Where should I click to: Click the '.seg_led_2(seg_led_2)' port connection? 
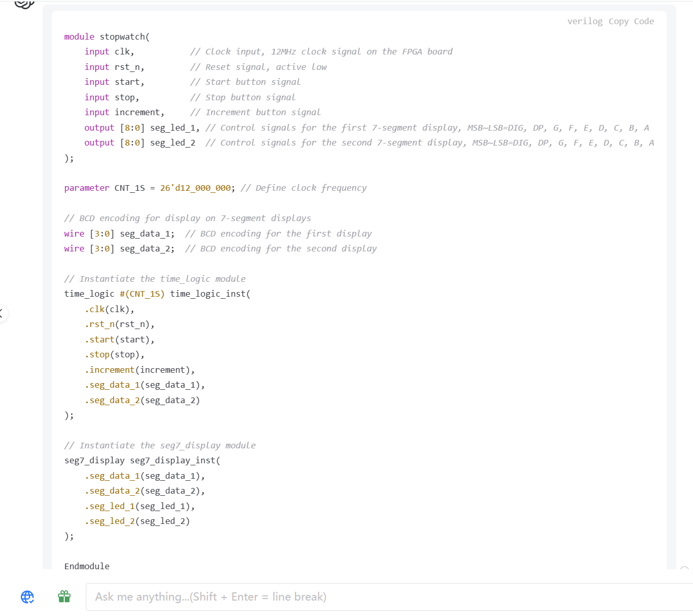[x=137, y=521]
